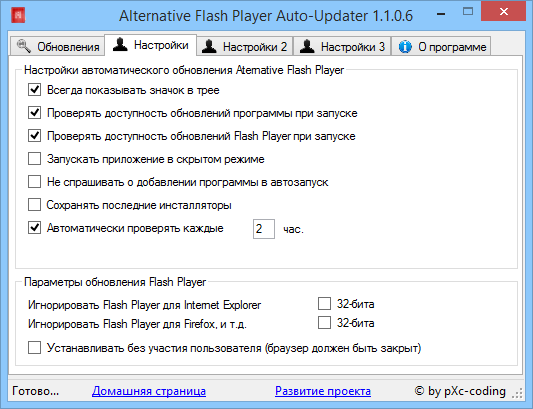
Task: Select the Настройки tab label
Action: 161,45
